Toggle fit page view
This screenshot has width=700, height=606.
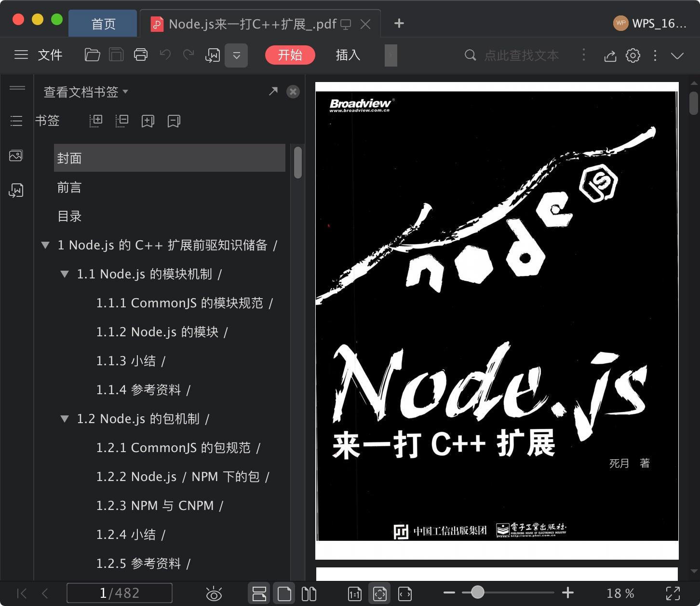click(x=380, y=593)
